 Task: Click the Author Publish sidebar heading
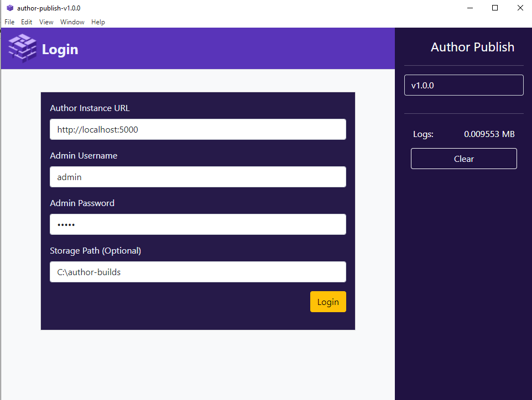pos(472,48)
